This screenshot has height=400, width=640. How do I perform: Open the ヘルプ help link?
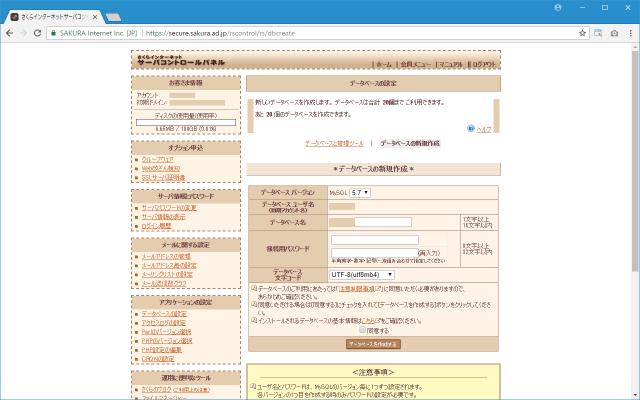tap(484, 129)
